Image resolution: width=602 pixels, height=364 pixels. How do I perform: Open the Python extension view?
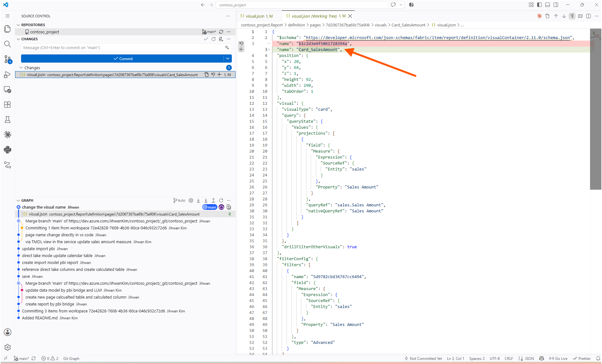(x=8, y=150)
